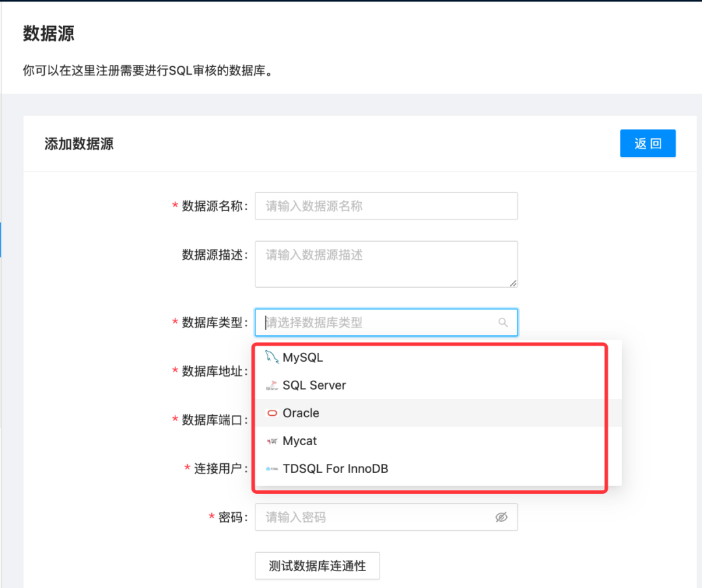Toggle password visibility eye icon

[x=501, y=517]
